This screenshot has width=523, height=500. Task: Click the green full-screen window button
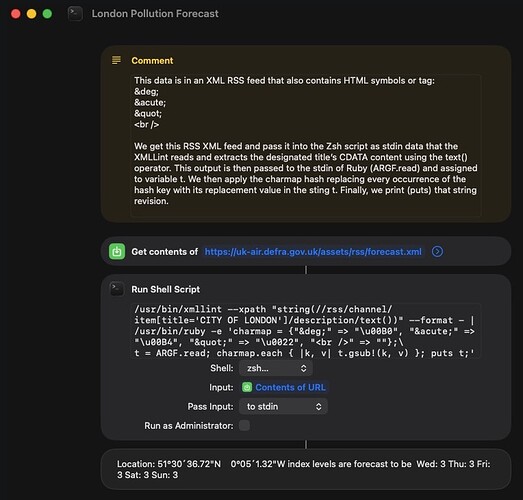pos(47,14)
